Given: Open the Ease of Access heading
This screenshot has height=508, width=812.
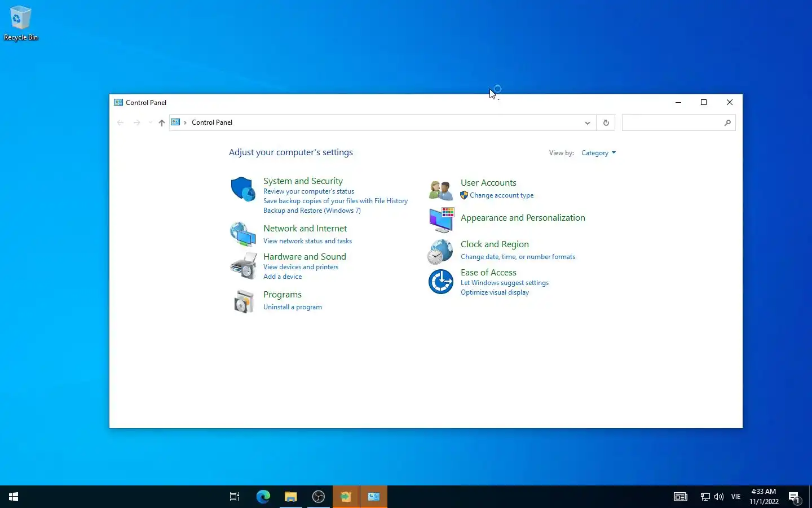Looking at the screenshot, I should 488,273.
